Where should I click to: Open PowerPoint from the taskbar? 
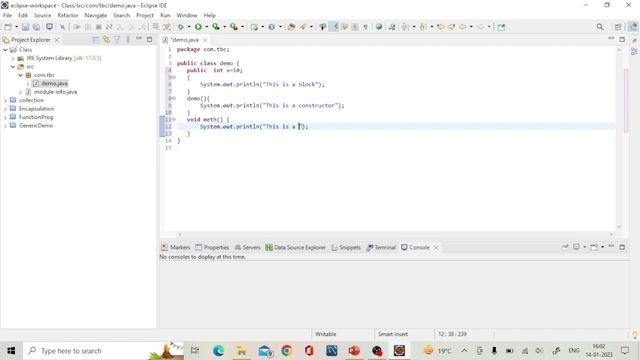(x=354, y=351)
